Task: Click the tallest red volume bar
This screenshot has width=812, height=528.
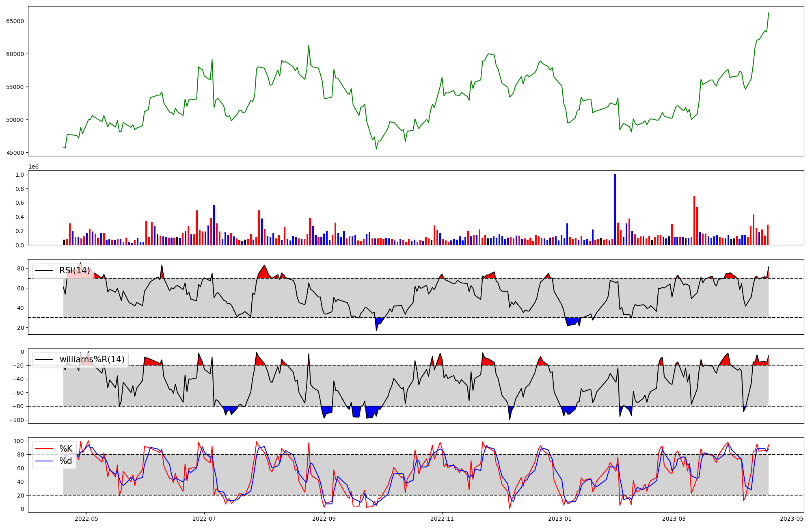Action: 694,220
